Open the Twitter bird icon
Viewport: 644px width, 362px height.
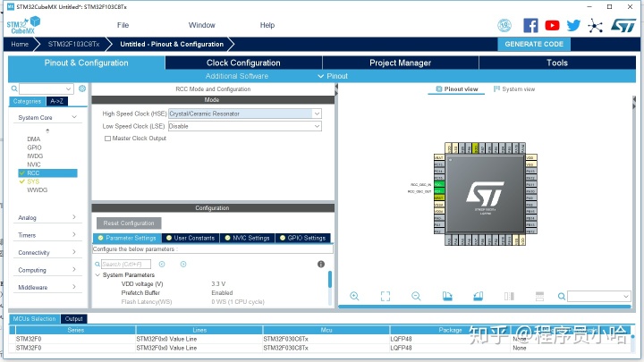pyautogui.click(x=573, y=25)
